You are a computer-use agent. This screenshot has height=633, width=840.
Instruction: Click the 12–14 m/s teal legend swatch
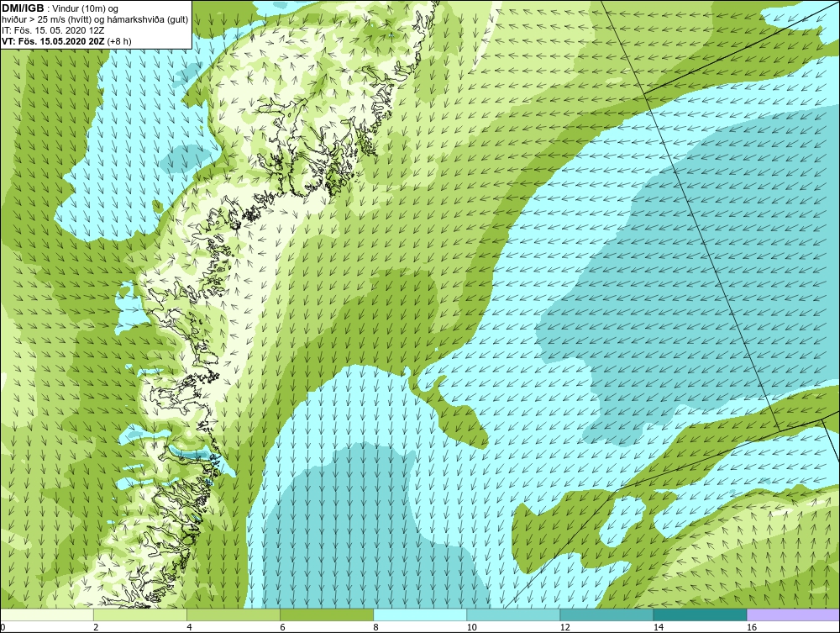606,615
